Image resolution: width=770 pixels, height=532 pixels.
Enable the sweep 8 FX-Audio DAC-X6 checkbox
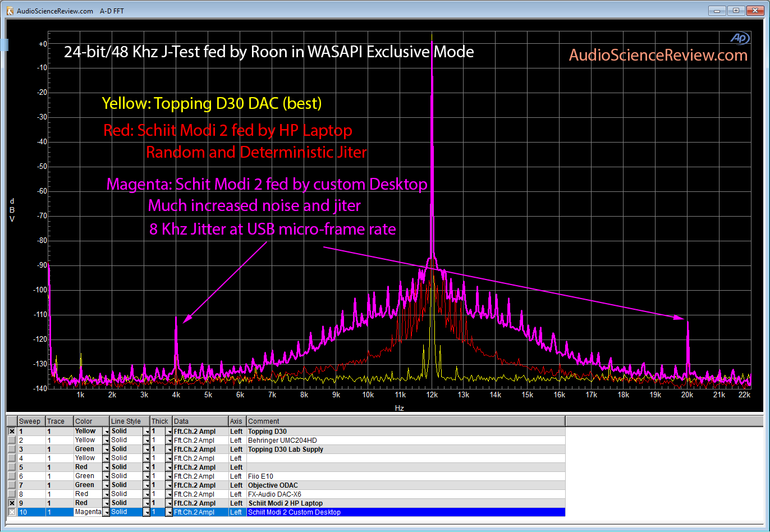[12, 494]
